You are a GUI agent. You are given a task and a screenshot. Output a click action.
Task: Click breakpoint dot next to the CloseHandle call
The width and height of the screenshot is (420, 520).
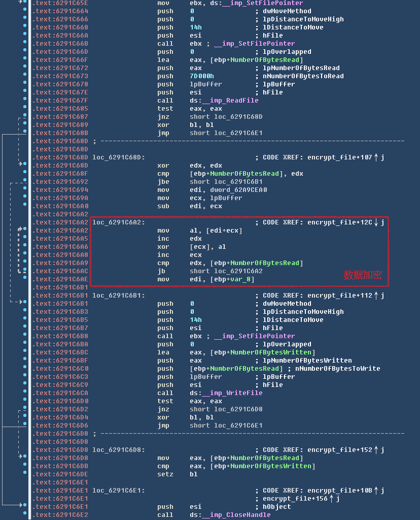(25, 514)
